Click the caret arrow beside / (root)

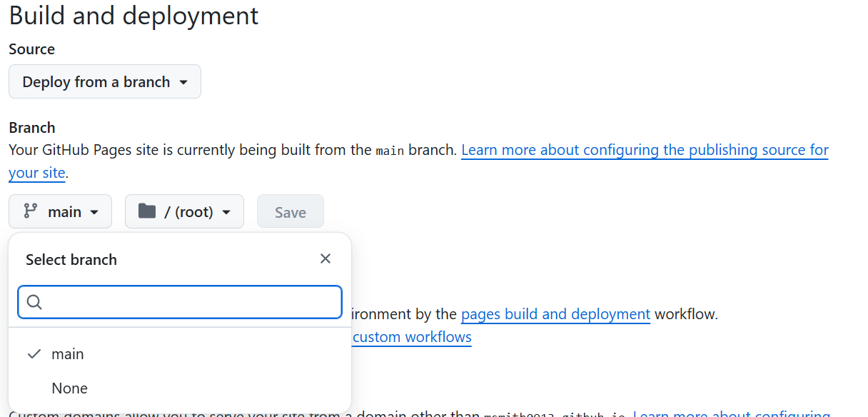tap(226, 212)
